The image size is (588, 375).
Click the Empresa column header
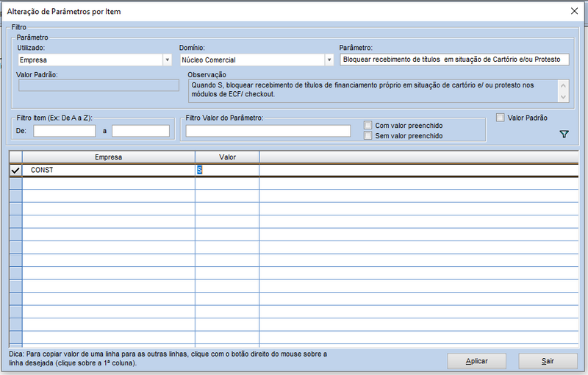pyautogui.click(x=108, y=157)
